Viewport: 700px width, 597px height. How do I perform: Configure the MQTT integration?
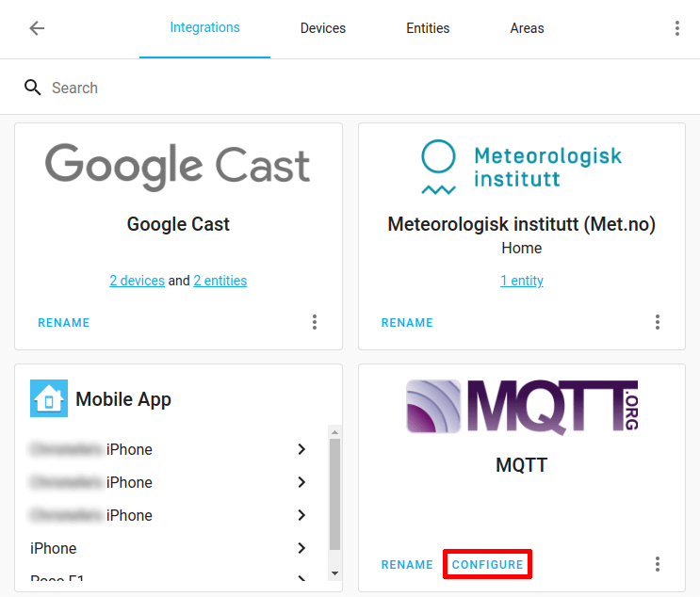click(x=487, y=564)
